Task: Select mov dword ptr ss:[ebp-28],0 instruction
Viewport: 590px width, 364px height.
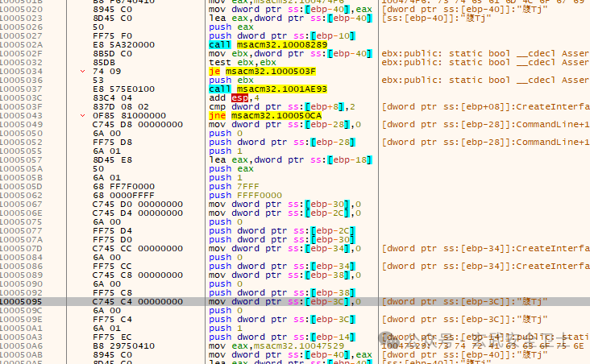Action: pos(285,125)
